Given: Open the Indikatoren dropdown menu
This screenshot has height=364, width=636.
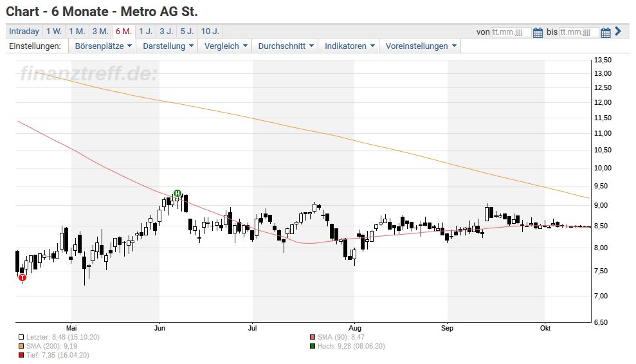Looking at the screenshot, I should pos(349,46).
